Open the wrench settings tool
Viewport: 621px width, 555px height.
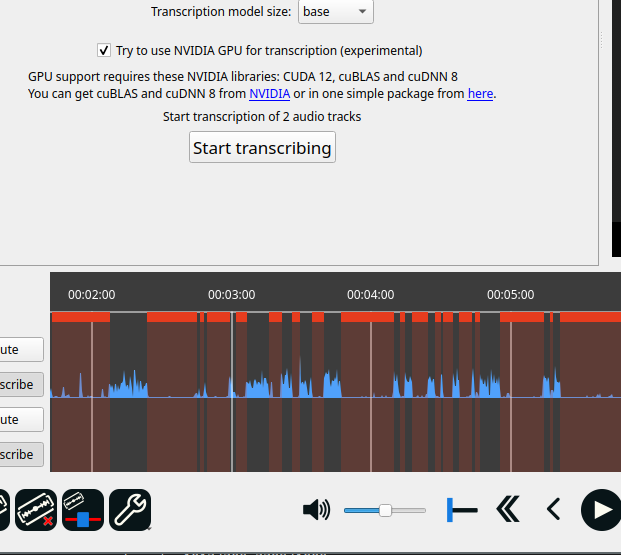pyautogui.click(x=130, y=510)
